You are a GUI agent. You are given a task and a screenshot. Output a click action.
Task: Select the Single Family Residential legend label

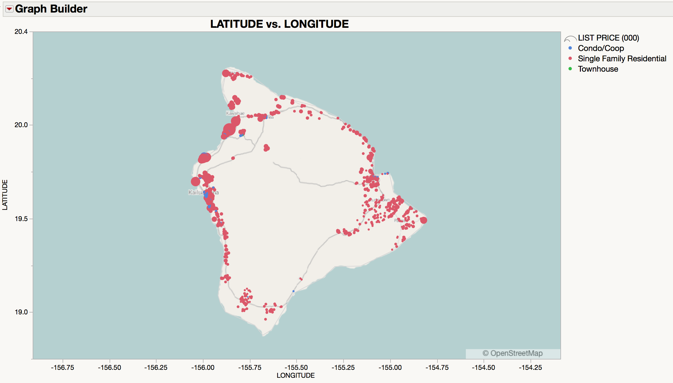(x=622, y=58)
